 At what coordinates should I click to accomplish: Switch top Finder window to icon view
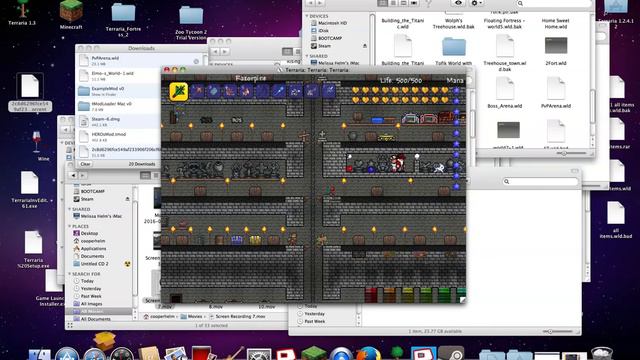(x=382, y=3)
